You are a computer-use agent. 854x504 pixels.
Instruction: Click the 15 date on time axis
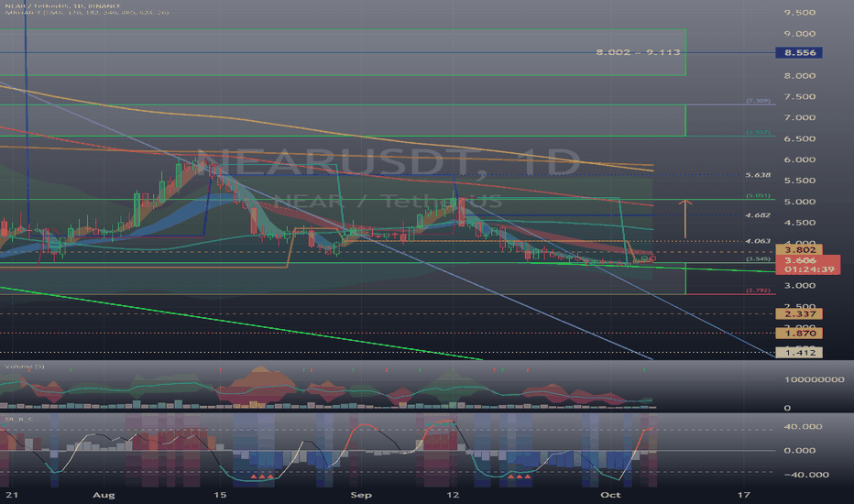pyautogui.click(x=220, y=495)
